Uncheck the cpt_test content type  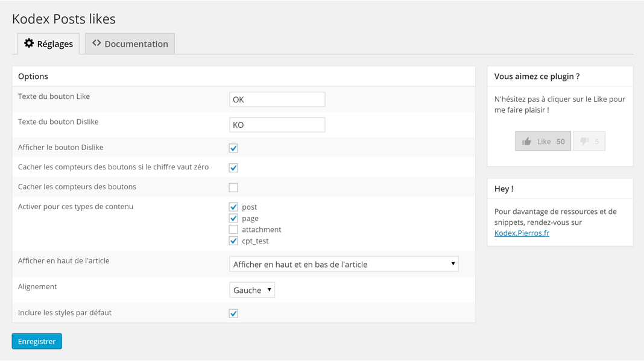[x=233, y=241]
